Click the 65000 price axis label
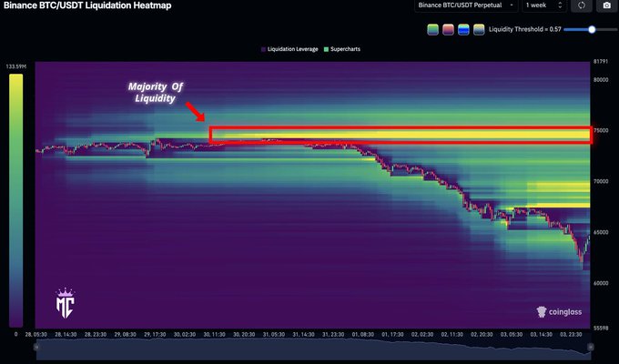 coord(601,233)
